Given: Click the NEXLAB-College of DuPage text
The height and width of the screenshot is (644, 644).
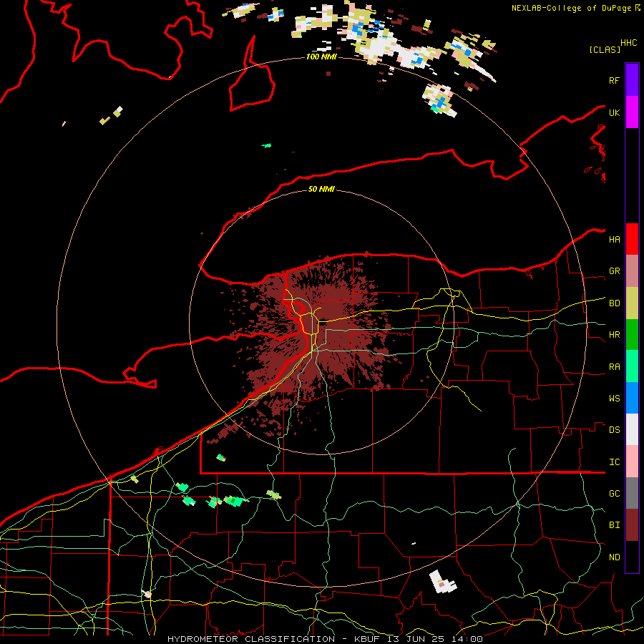Looking at the screenshot, I should (572, 8).
